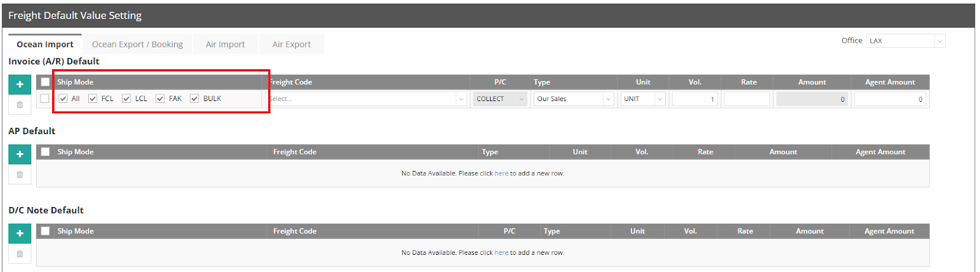This screenshot has width=980, height=272.
Task: Open the Air Import tab
Action: 225,44
